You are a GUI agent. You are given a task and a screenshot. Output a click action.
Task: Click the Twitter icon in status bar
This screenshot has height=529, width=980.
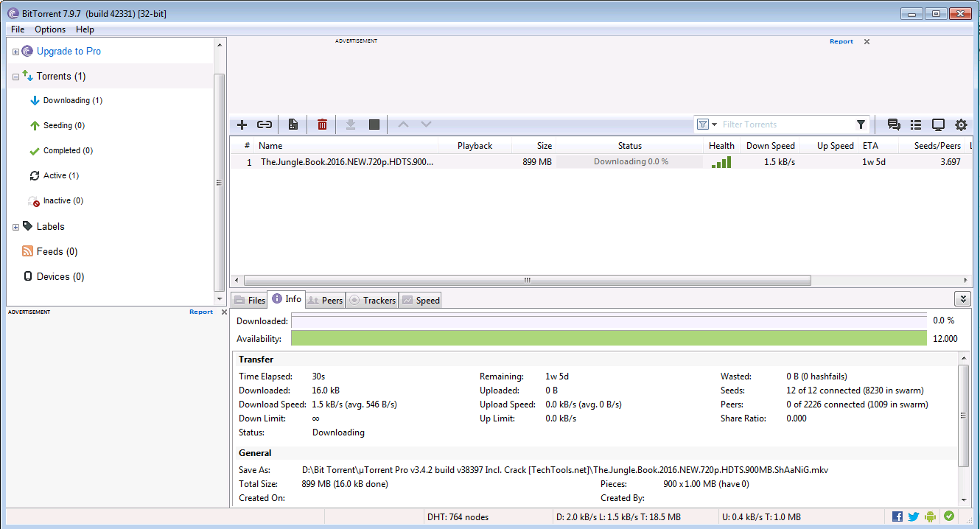(914, 516)
